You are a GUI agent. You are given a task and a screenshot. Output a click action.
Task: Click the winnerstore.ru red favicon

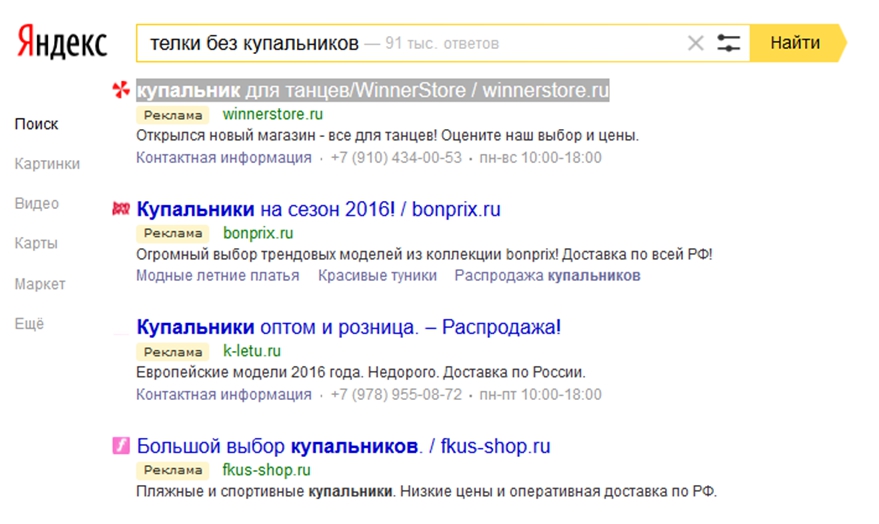click(121, 90)
